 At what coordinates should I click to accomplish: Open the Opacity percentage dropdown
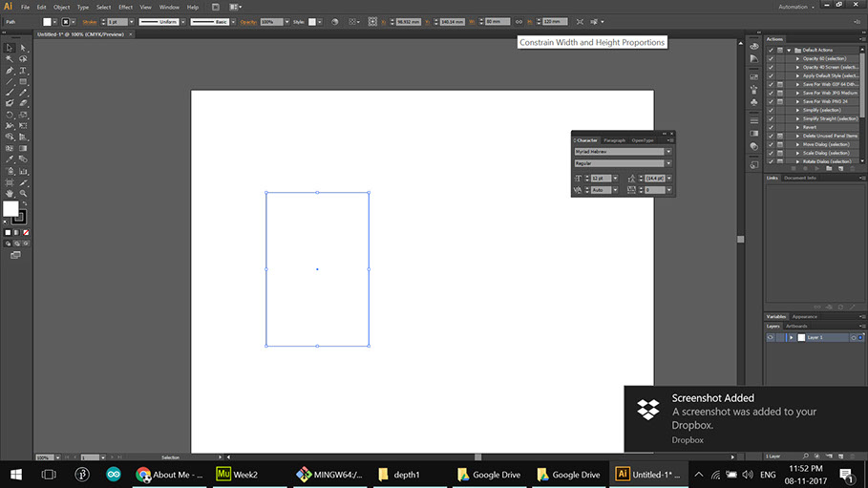click(286, 21)
